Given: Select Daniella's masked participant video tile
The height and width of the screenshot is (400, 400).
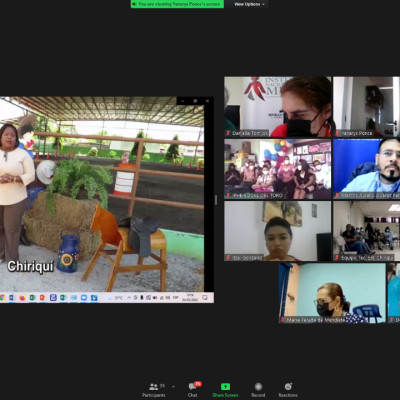Looking at the screenshot, I should (x=278, y=107).
